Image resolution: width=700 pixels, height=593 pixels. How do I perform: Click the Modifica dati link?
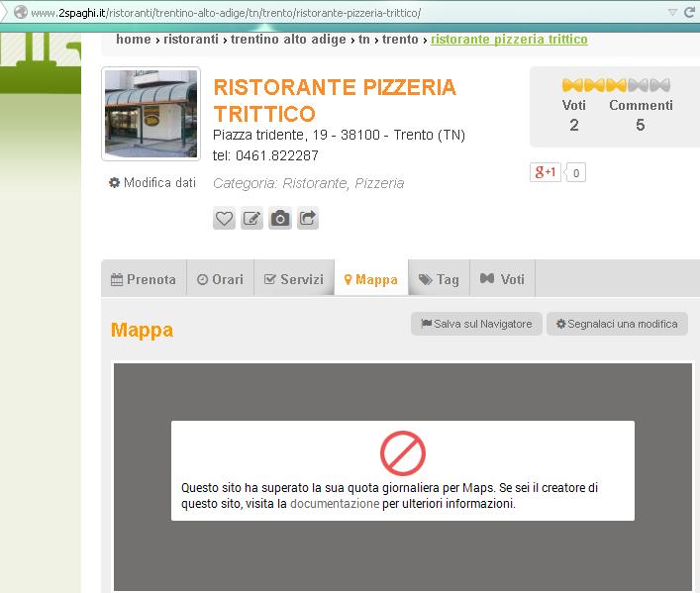tap(152, 183)
